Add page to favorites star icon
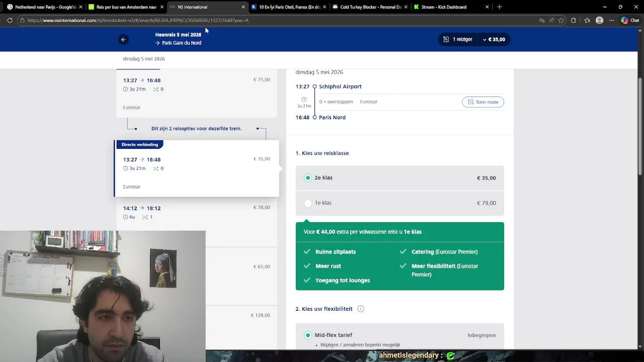 [561, 20]
